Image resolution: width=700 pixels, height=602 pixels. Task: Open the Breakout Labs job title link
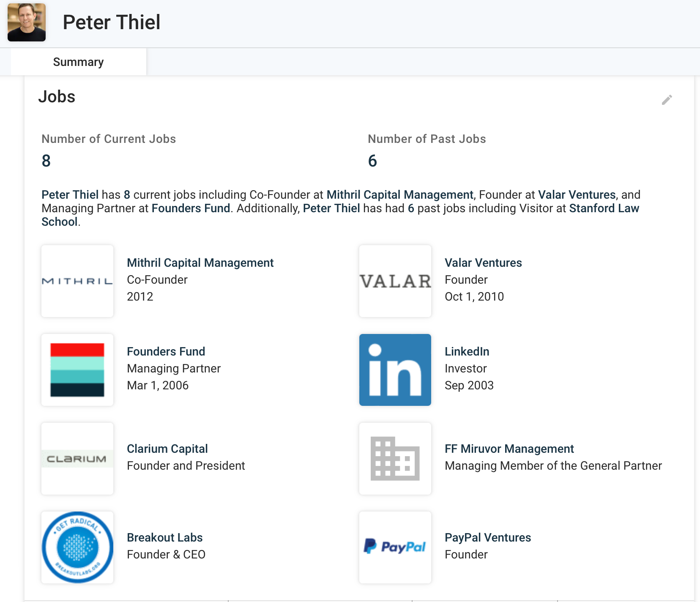[x=164, y=538]
